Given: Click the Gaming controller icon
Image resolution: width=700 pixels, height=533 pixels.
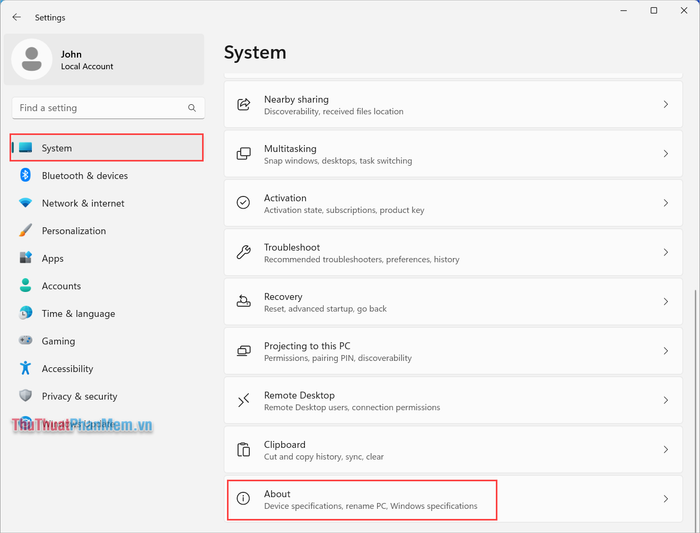Looking at the screenshot, I should click(x=25, y=340).
